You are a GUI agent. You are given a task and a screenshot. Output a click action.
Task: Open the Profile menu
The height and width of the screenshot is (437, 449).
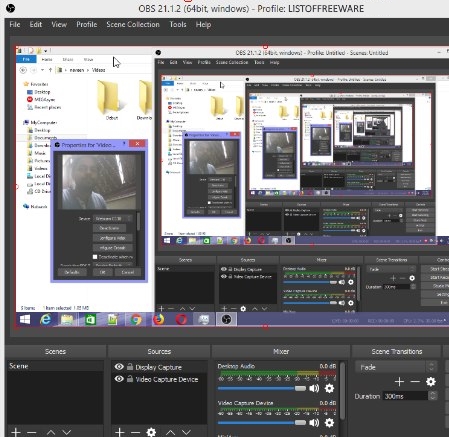[x=87, y=25]
